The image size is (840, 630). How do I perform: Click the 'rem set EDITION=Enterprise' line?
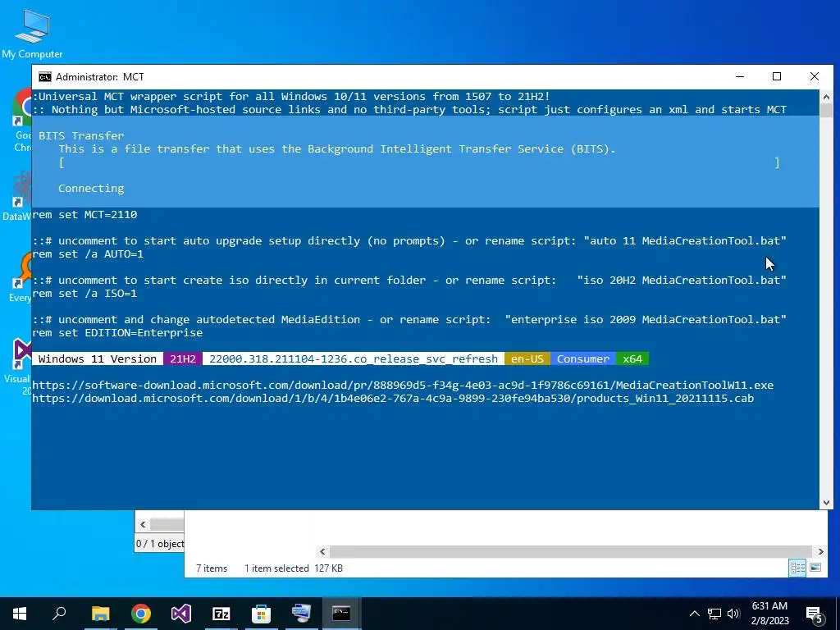pyautogui.click(x=117, y=333)
